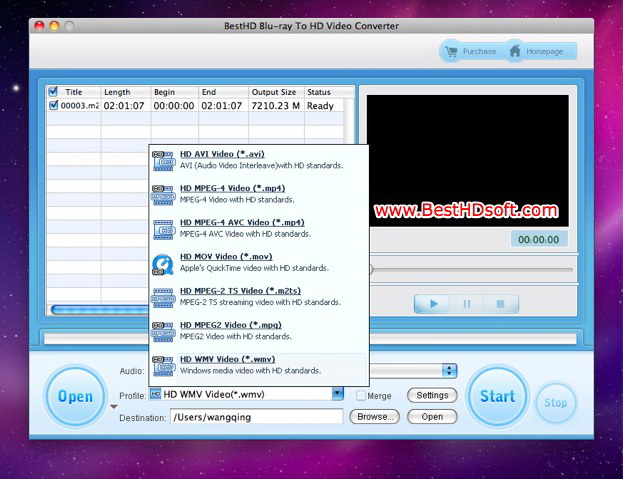Click the yellow minimize window button
Image resolution: width=623 pixels, height=479 pixels.
click(54, 26)
